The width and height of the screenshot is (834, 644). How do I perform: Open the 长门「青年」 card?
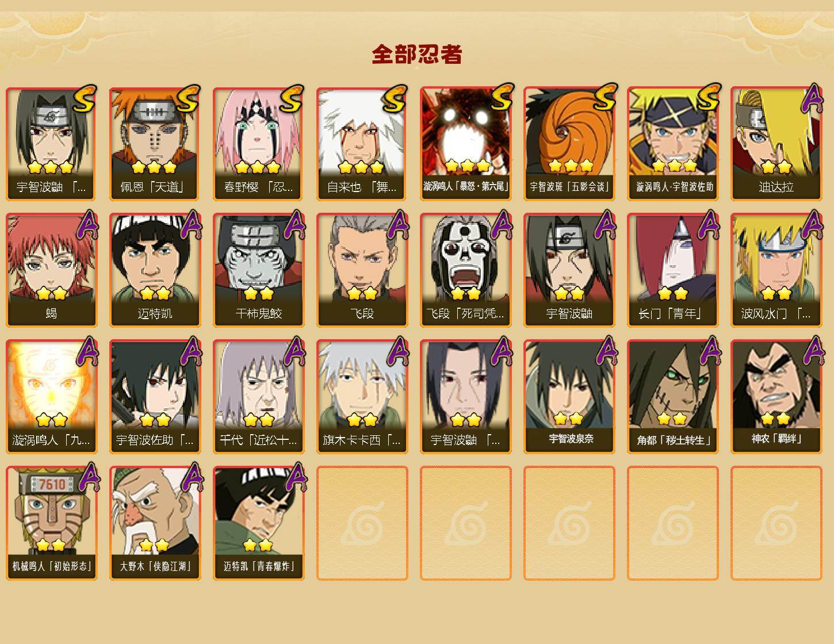point(672,270)
